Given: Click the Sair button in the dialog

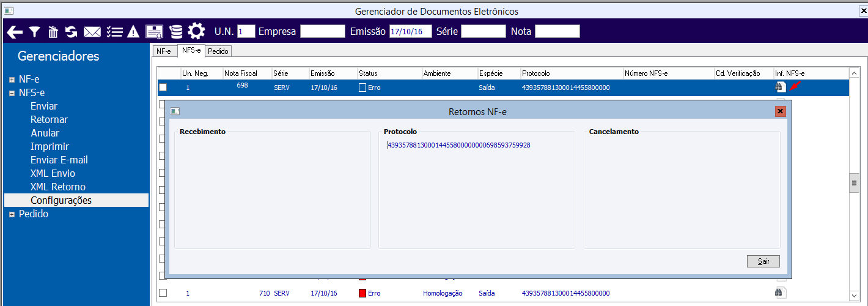Looking at the screenshot, I should 763,261.
